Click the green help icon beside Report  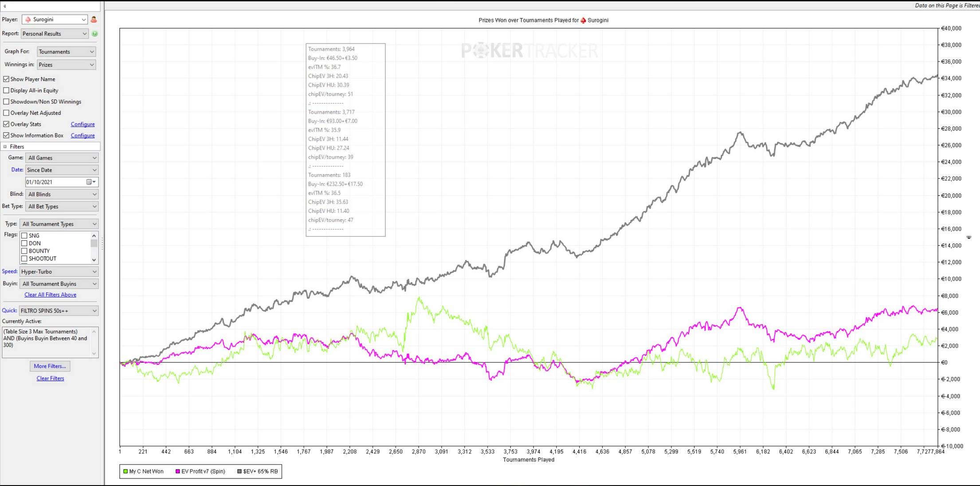[x=94, y=34]
